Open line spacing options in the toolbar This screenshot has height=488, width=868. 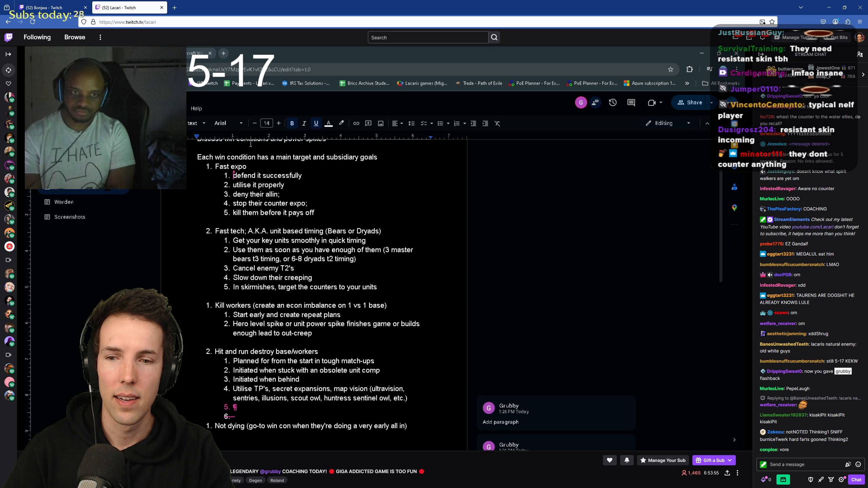411,123
